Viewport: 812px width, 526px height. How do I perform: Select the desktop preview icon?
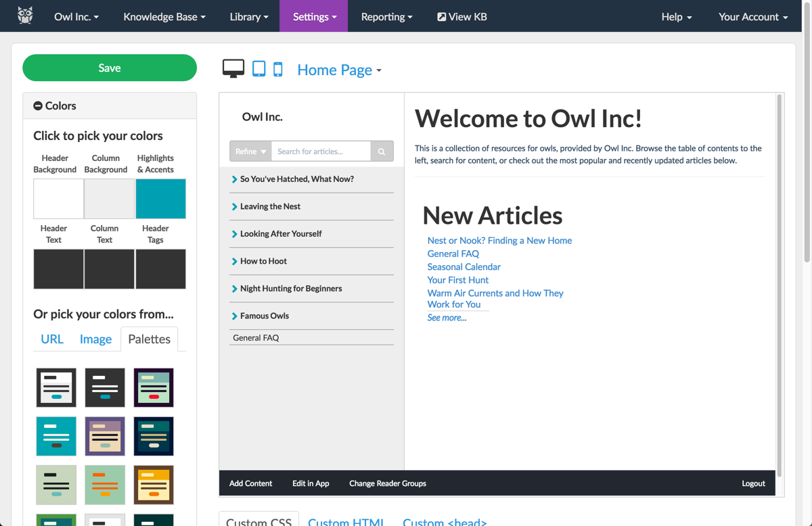point(233,68)
